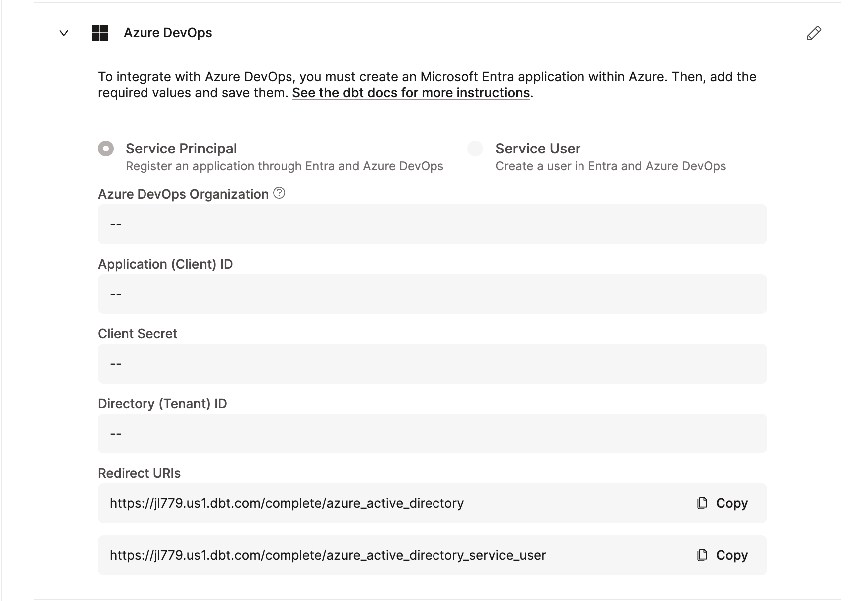The width and height of the screenshot is (868, 601).
Task: Open the dbt docs instructions link
Action: click(x=411, y=92)
